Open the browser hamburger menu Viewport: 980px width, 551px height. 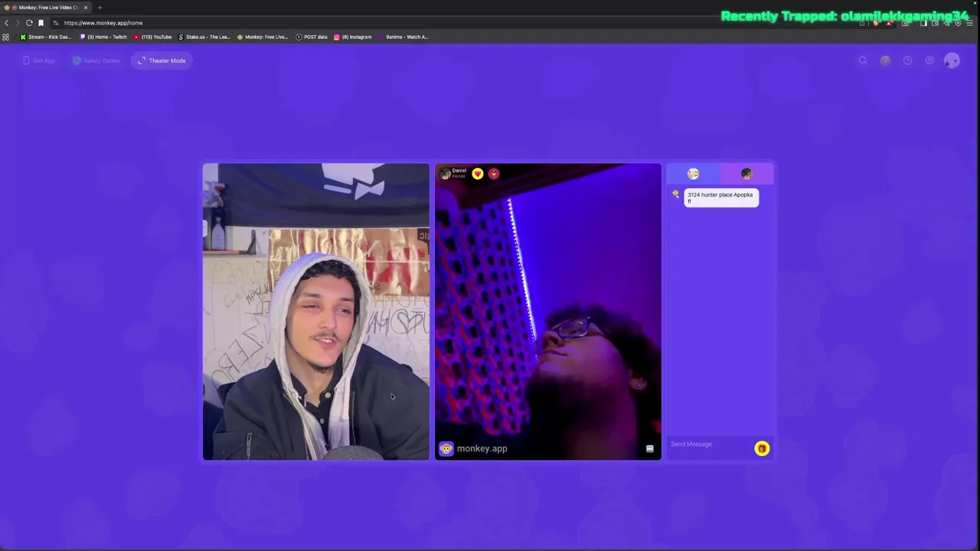coord(970,23)
